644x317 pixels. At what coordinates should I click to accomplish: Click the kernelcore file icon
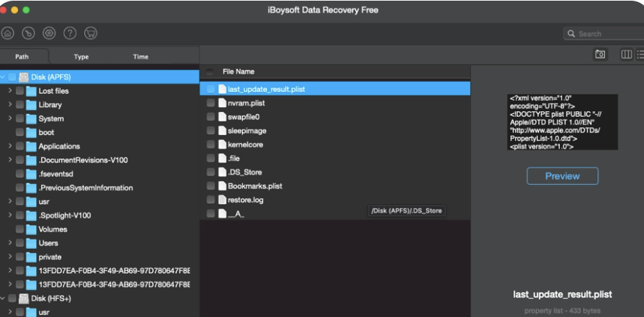tap(222, 145)
